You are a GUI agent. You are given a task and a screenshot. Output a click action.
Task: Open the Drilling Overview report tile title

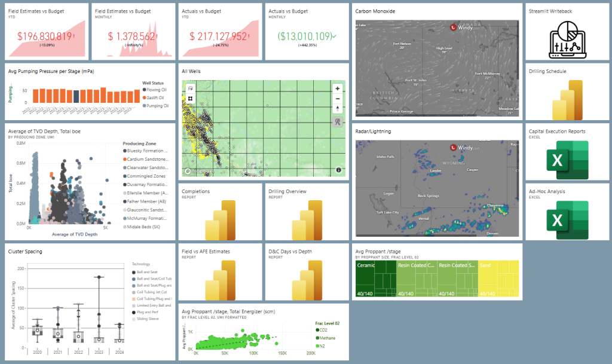pos(287,191)
